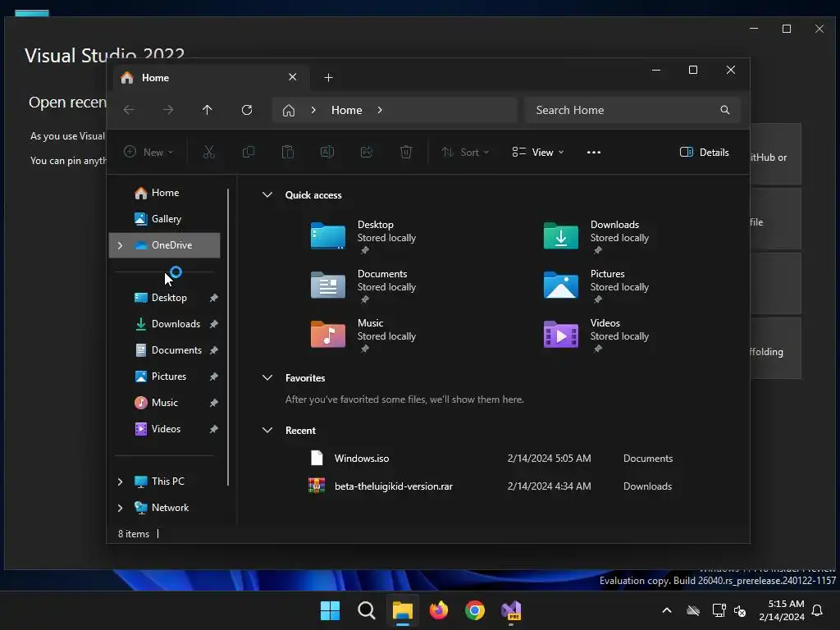Unpin Music from sidebar via pin icon
This screenshot has height=630, width=840.
pos(214,403)
